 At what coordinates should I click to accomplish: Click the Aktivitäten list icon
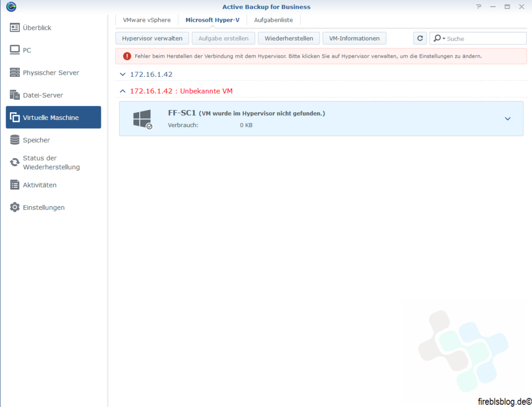click(15, 185)
